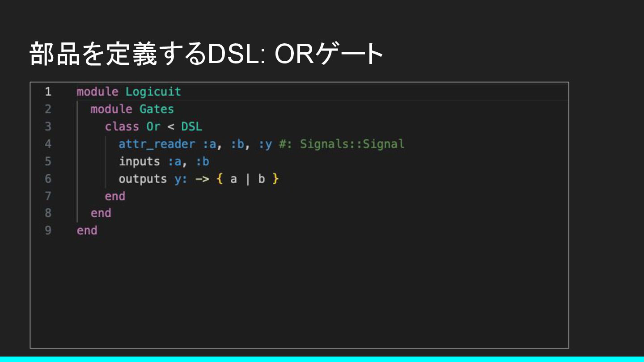Click the 'module' keyword on line 2
The width and height of the screenshot is (644, 362).
pos(111,109)
